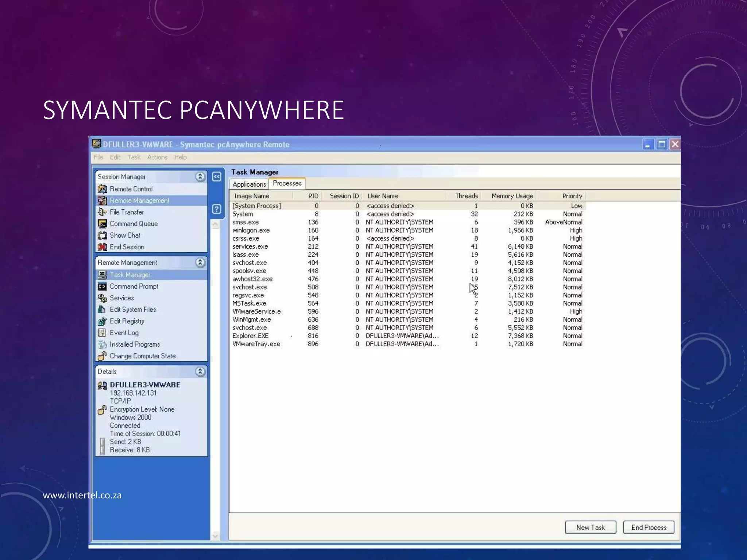Collapse the Remote Management panel

[x=200, y=262]
